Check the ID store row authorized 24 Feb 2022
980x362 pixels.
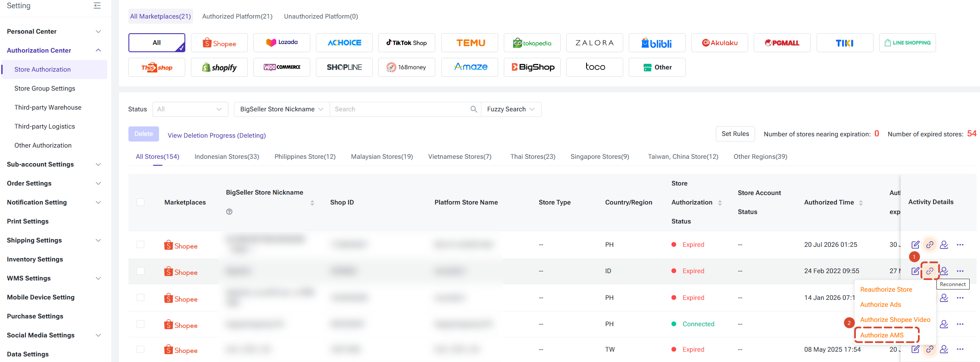tap(140, 271)
